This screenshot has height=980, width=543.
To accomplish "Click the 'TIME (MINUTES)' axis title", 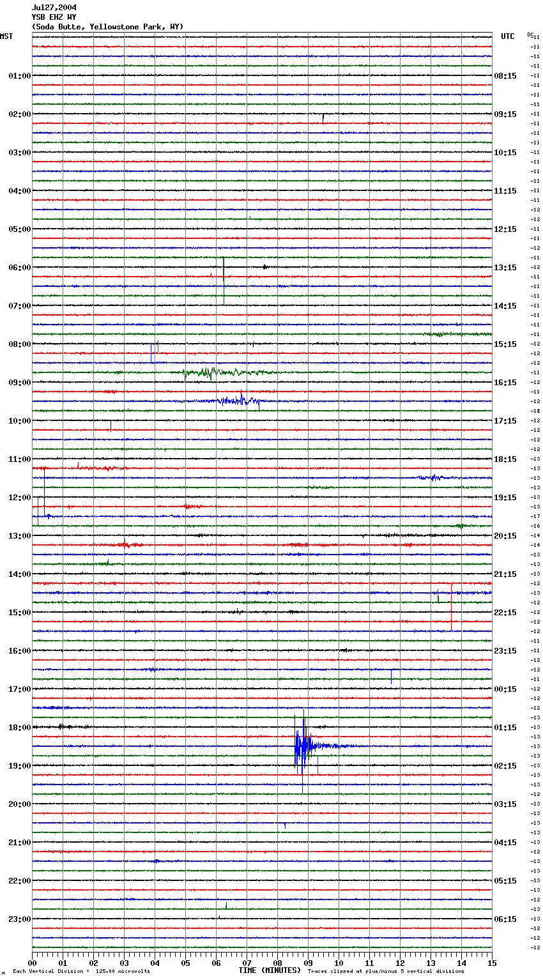I will point(270,970).
